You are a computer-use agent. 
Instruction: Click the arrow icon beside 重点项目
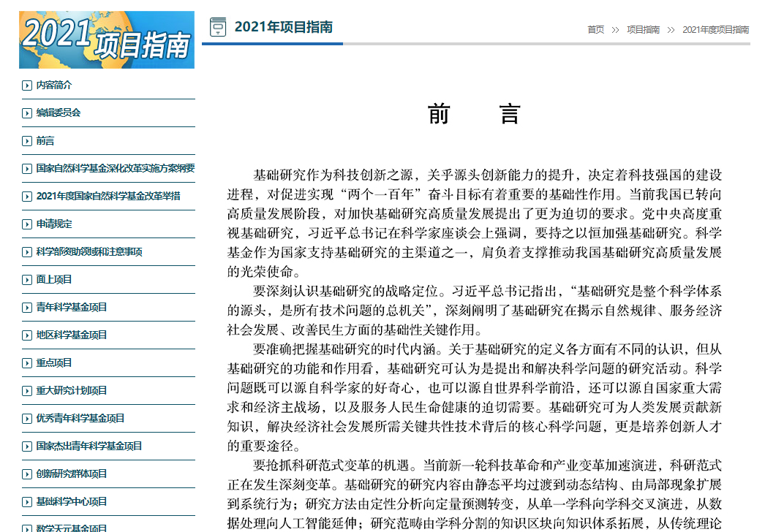[27, 364]
